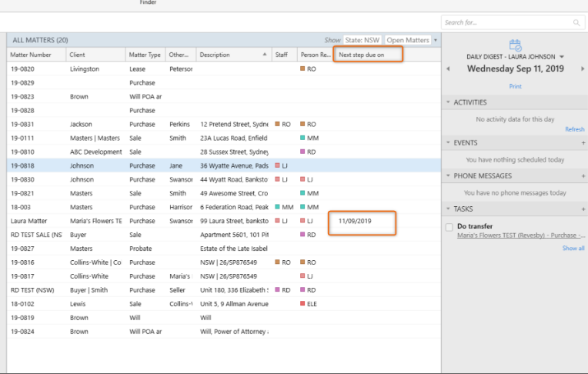Select matter 19-0817 Collins-White row
The image size is (588, 374).
pos(223,276)
